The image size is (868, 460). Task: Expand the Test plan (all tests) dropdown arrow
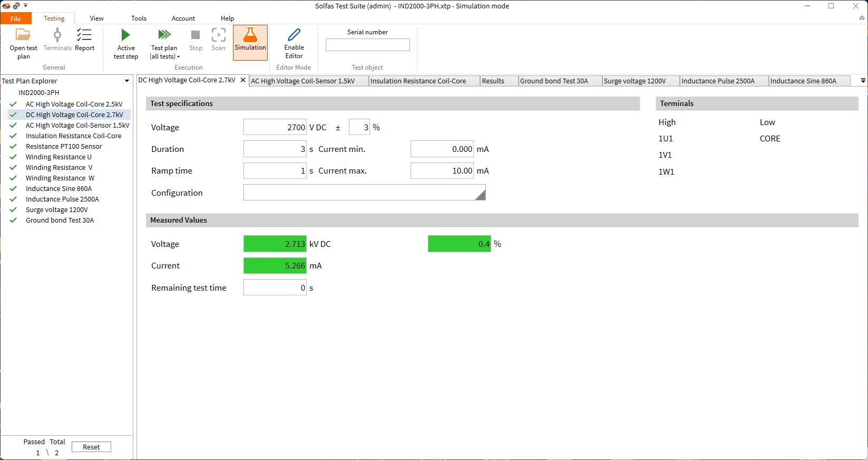(178, 57)
